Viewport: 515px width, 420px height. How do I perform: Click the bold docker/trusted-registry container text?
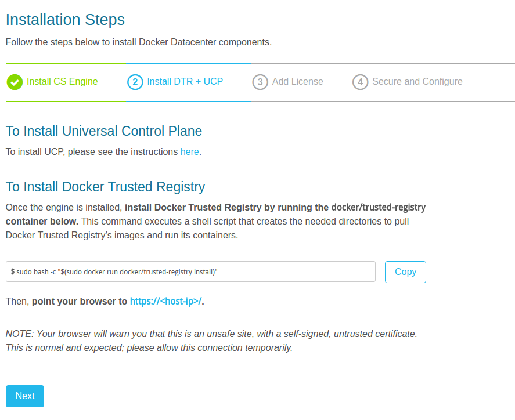click(275, 208)
